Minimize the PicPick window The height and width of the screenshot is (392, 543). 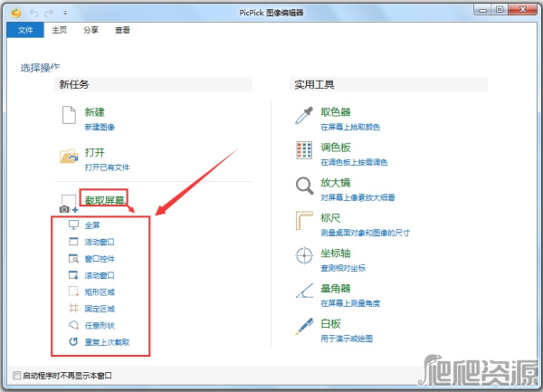pyautogui.click(x=482, y=10)
